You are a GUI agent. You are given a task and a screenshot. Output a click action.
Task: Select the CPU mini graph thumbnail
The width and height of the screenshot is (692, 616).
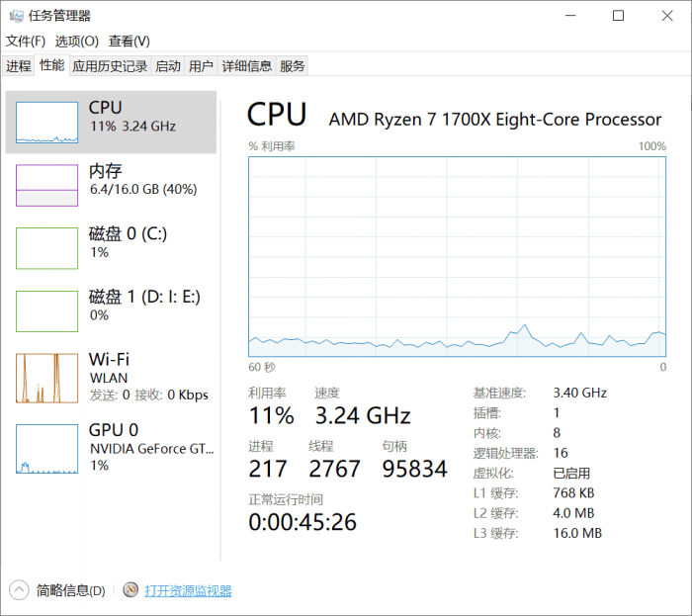[x=46, y=122]
